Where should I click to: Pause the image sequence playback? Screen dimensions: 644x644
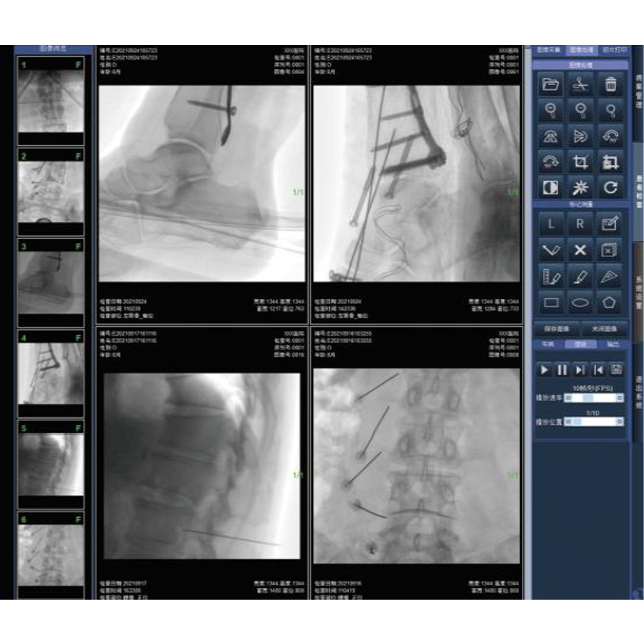click(x=562, y=369)
